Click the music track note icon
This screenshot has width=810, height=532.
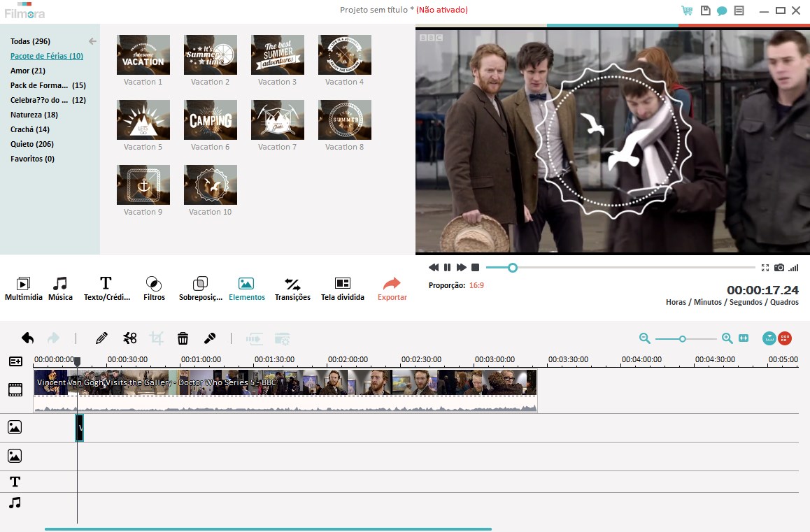[15, 503]
